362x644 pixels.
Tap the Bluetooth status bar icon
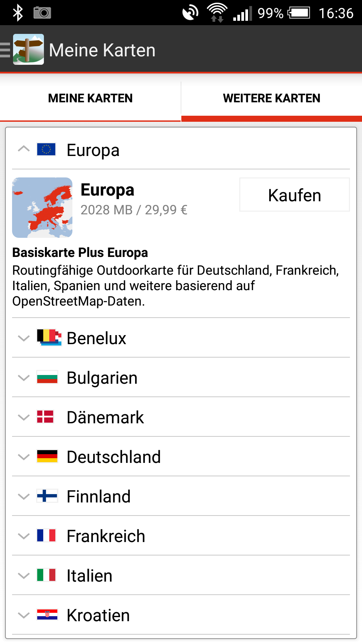pyautogui.click(x=18, y=13)
